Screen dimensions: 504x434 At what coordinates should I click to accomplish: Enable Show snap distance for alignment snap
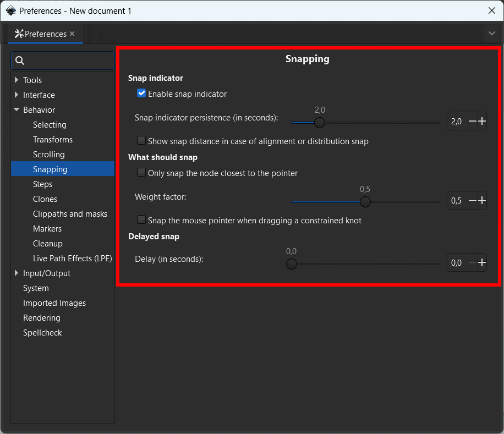click(141, 141)
